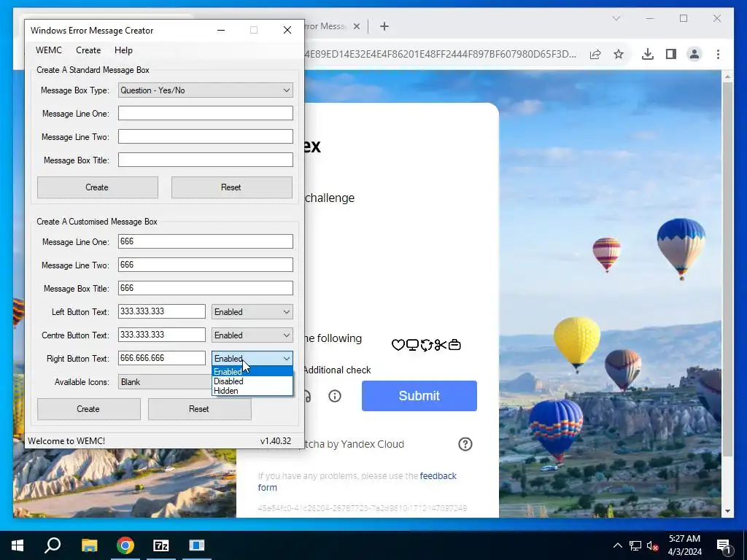This screenshot has height=560, width=747.
Task: Open File Explorer from taskbar
Action: point(89,545)
